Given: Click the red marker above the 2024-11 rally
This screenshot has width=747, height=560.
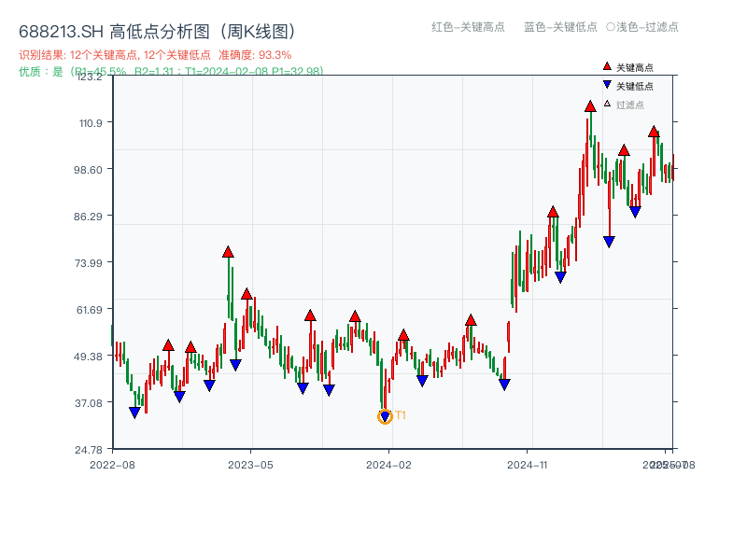Looking at the screenshot, I should tap(554, 211).
